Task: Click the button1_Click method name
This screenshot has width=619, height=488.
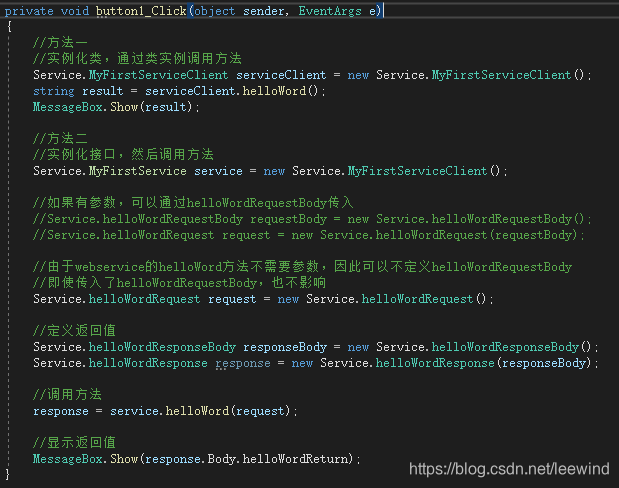Action: 141,11
